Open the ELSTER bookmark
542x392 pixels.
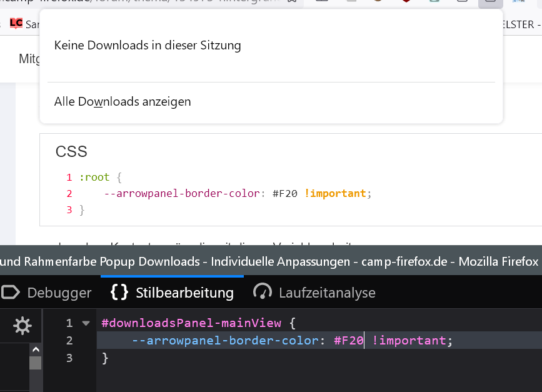(518, 24)
